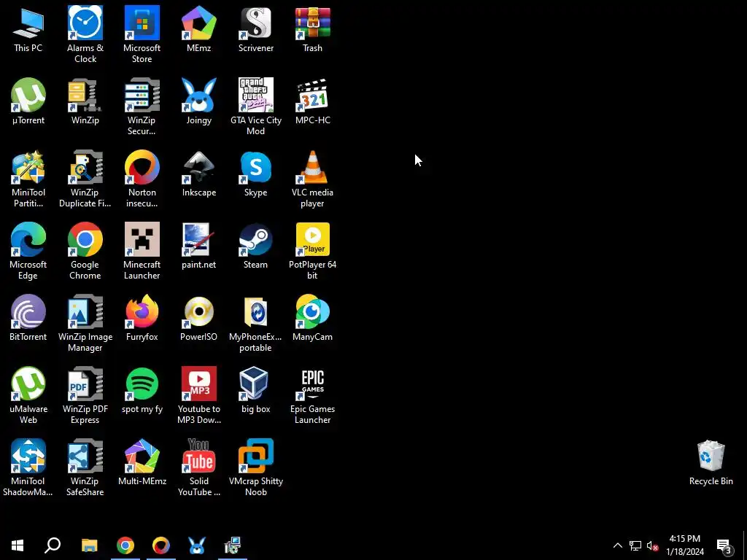Screen dimensions: 747x560
Task: Click the Solid YouTube ... shortcut
Action: tap(199, 467)
